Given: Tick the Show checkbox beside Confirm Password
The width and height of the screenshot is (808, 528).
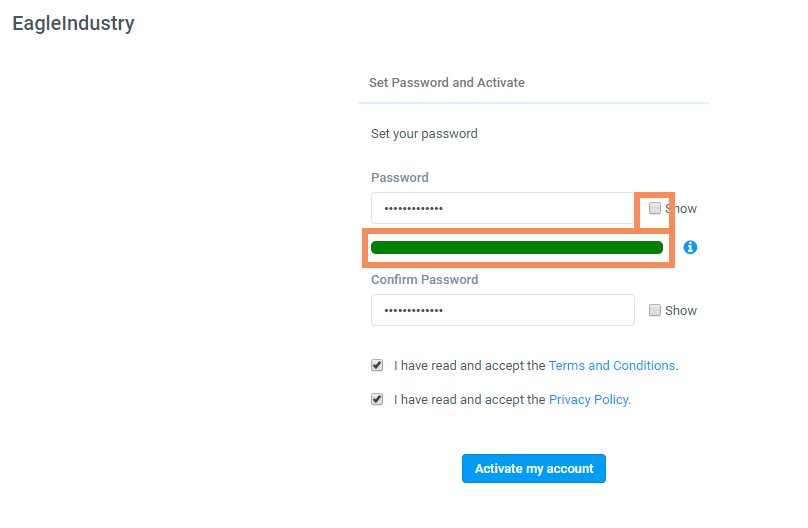Looking at the screenshot, I should click(655, 310).
